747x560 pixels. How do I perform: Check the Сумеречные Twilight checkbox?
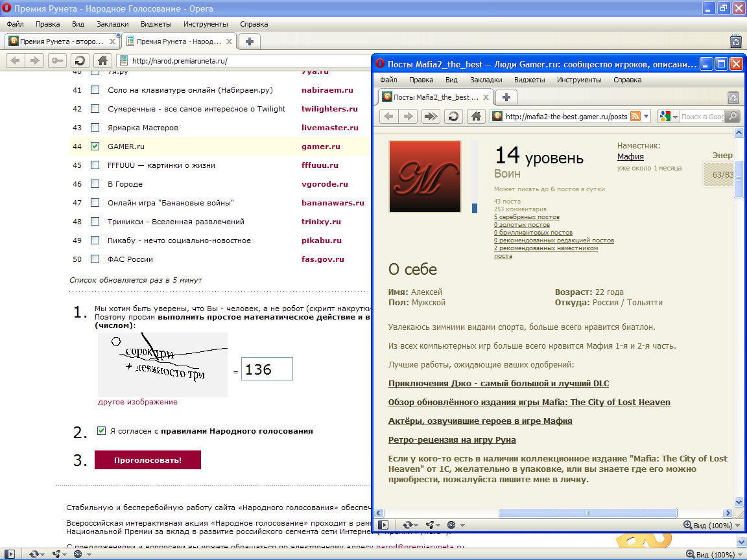point(95,109)
